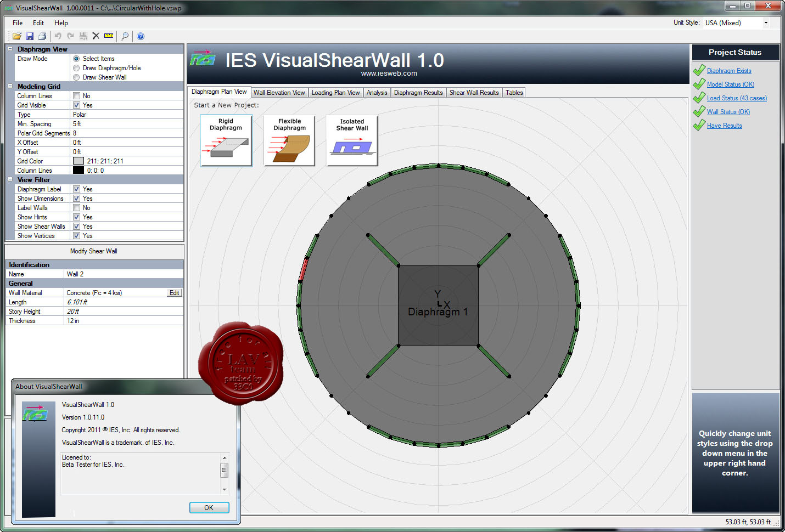Click the Print icon in toolbar
The height and width of the screenshot is (532, 785).
coord(42,36)
